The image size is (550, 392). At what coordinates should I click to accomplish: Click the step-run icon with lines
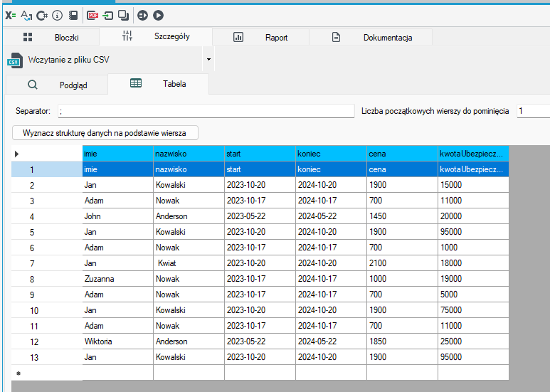[143, 16]
